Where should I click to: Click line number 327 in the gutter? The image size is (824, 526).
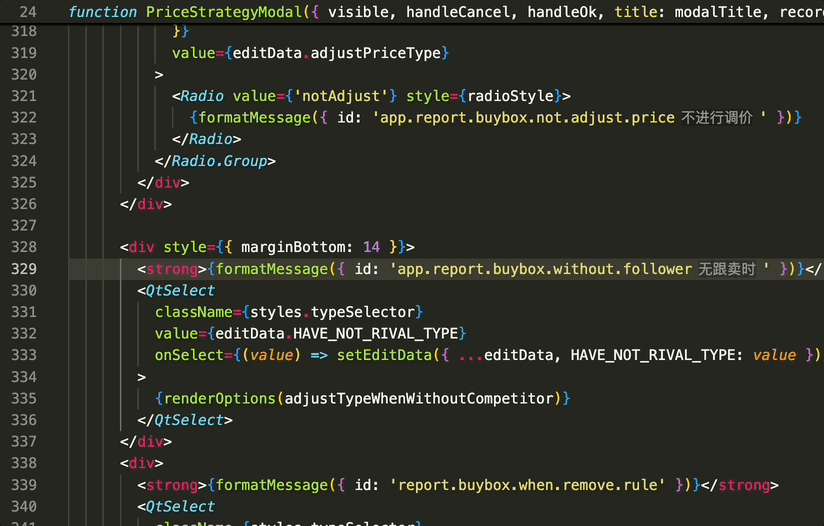pos(24,225)
